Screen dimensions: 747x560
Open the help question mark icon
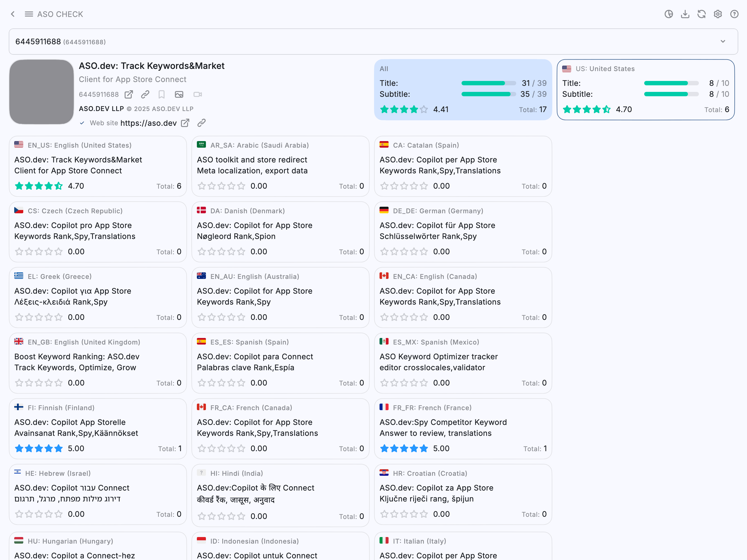(734, 14)
